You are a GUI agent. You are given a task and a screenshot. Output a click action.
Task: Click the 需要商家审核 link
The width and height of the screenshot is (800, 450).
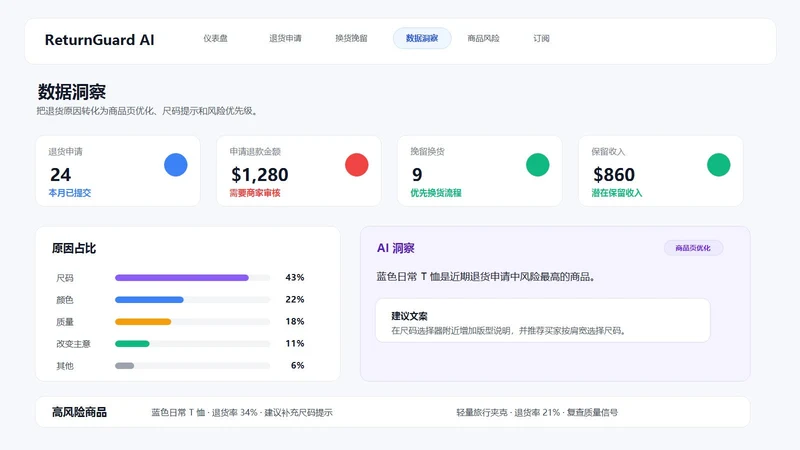255,193
